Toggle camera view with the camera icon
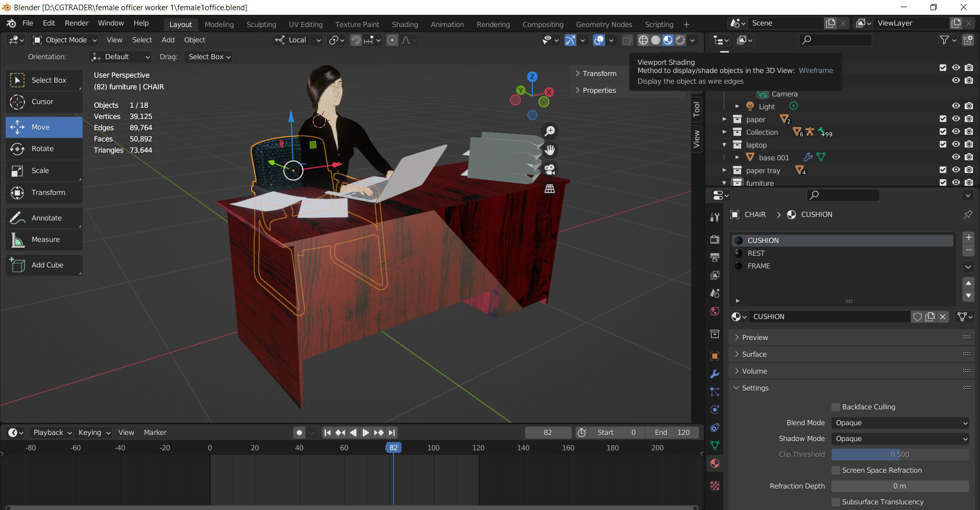 click(x=550, y=169)
